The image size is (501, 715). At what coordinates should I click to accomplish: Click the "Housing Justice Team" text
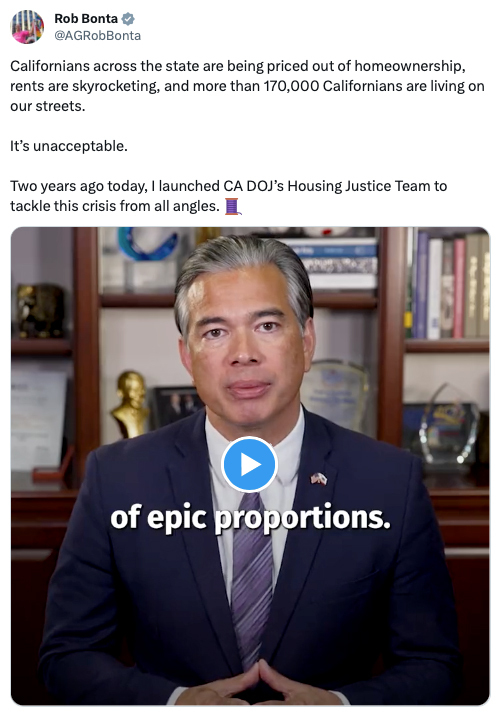tap(359, 186)
